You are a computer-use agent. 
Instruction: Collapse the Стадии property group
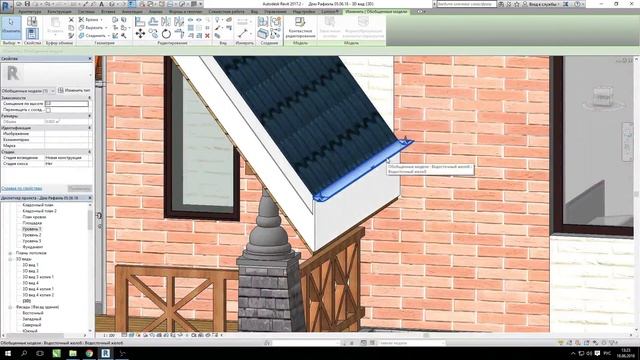pyautogui.click(x=89, y=151)
